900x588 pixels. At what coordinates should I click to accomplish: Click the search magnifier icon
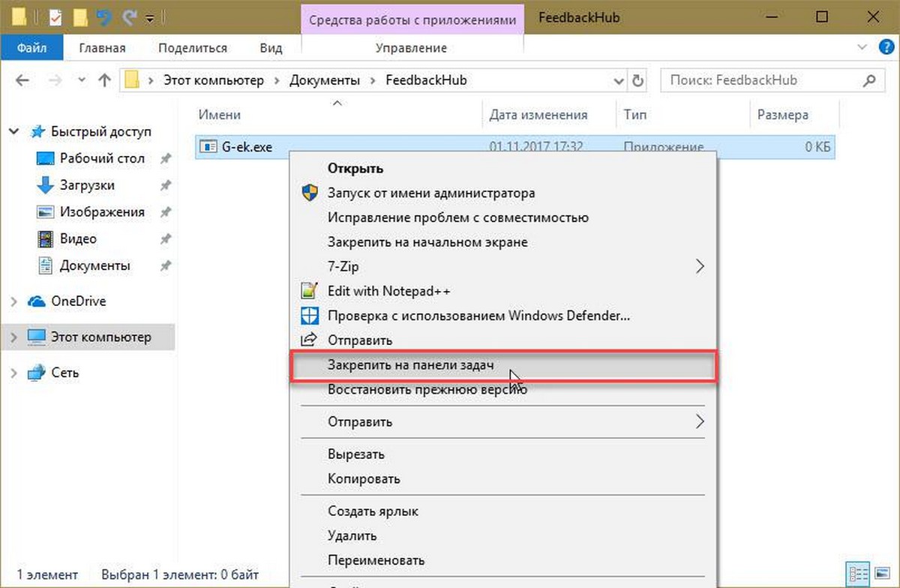click(869, 80)
